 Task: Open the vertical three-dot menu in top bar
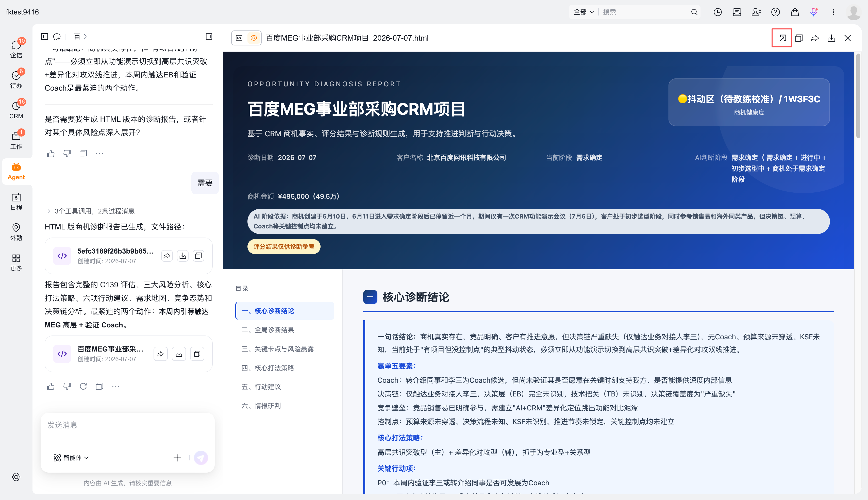point(833,12)
